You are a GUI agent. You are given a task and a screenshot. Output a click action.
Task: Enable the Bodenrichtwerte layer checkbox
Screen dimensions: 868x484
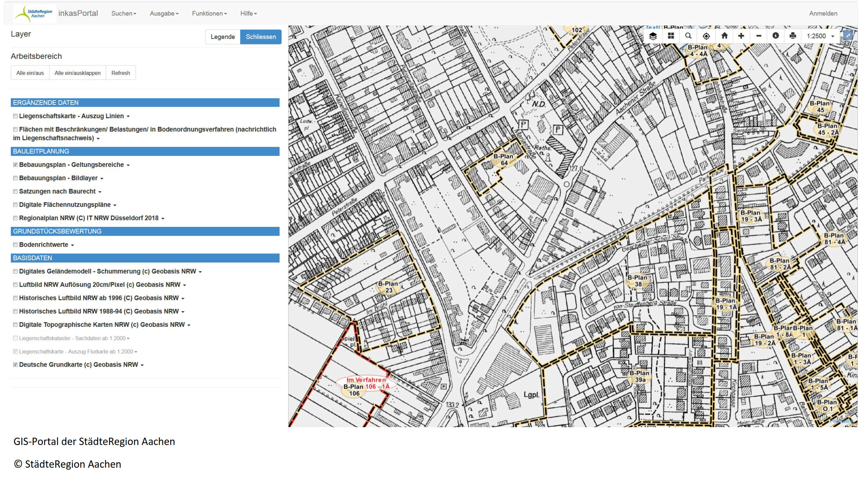click(15, 245)
